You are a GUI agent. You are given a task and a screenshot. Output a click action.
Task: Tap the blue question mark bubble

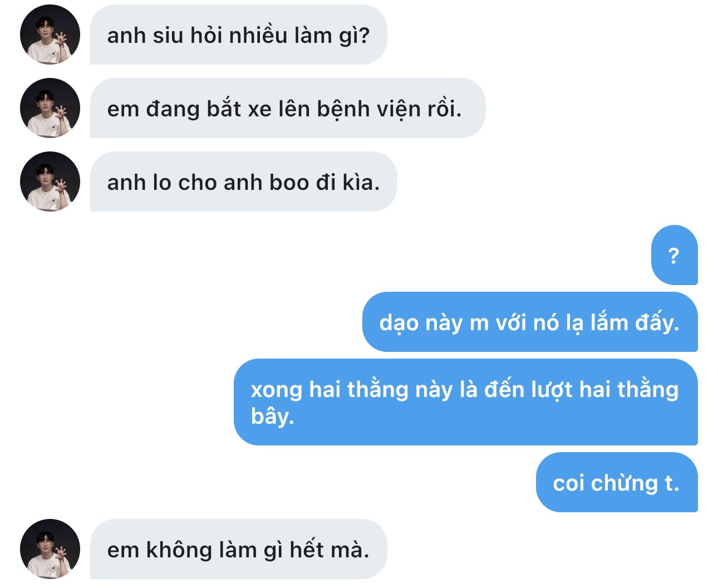[674, 255]
